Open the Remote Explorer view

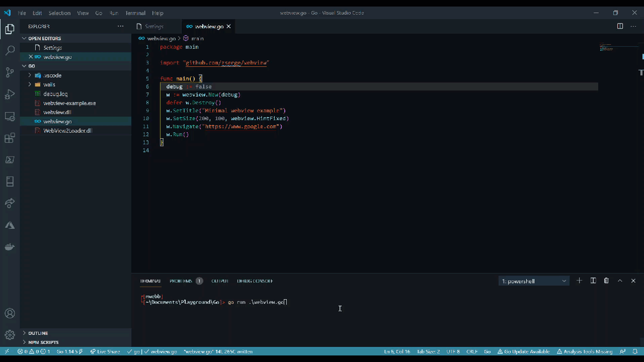click(10, 116)
